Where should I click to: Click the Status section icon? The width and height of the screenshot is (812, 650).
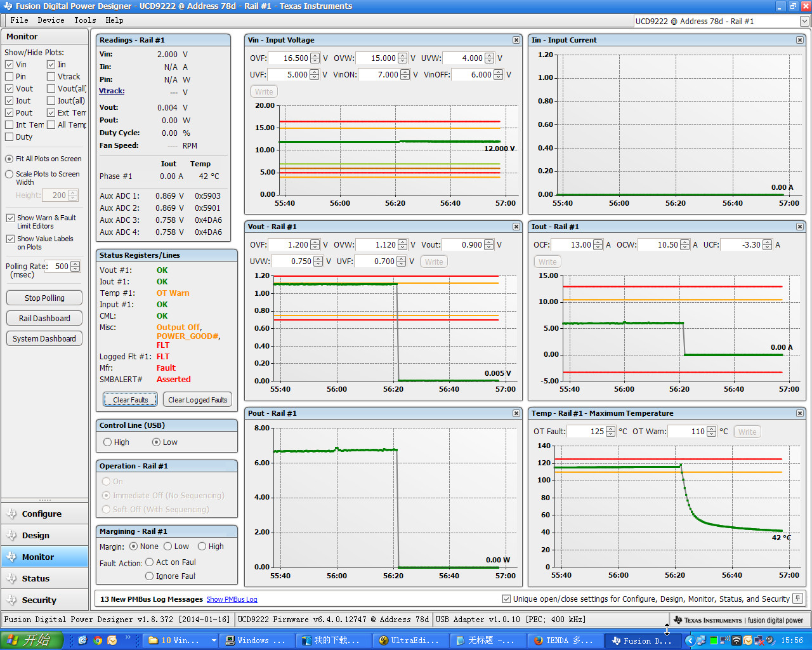coord(11,579)
